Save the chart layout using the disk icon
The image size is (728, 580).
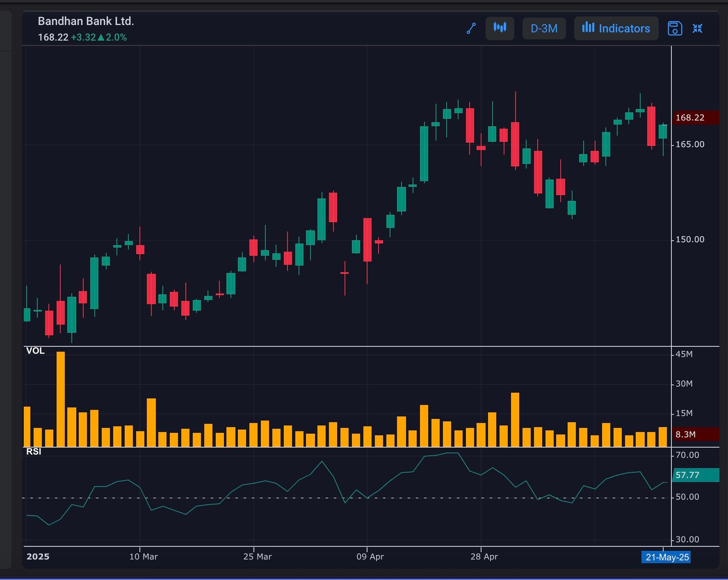click(675, 28)
